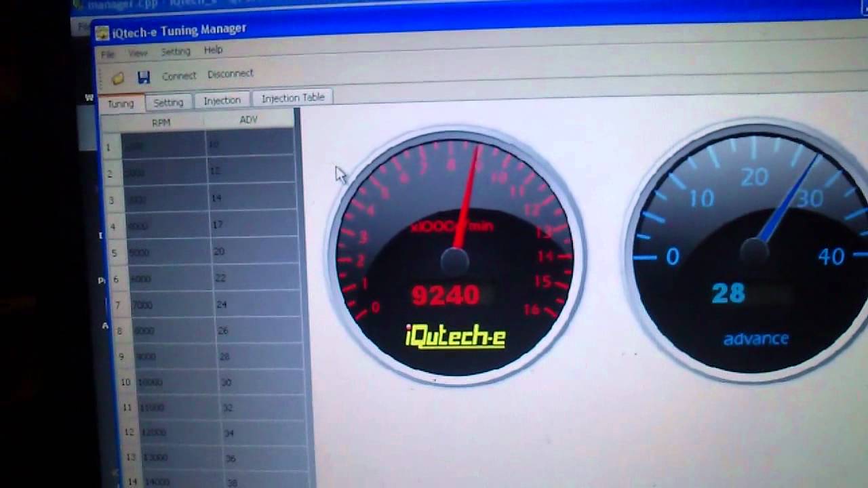Switch to the Tuning tab

point(121,104)
